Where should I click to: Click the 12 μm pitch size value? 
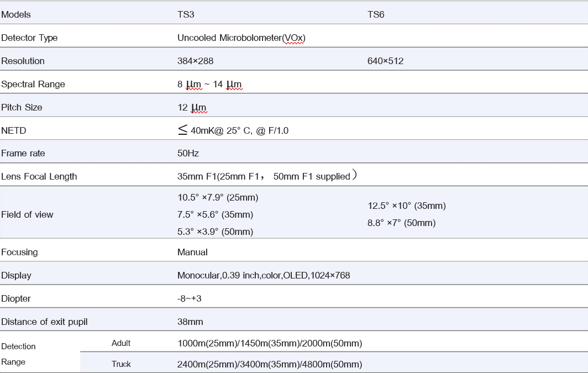[192, 107]
